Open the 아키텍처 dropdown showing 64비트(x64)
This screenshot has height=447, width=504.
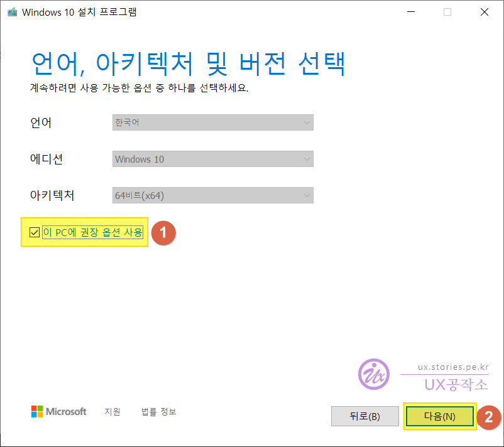212,196
